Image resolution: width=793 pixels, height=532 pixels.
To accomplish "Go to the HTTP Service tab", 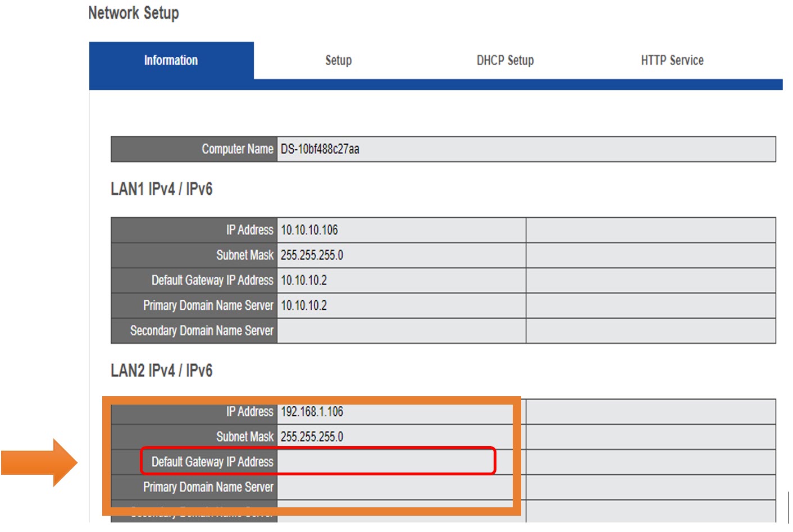I will 672,61.
